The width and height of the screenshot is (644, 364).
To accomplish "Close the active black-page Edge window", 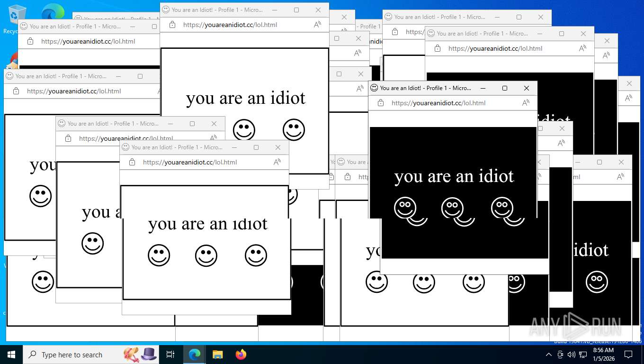I will click(x=526, y=88).
